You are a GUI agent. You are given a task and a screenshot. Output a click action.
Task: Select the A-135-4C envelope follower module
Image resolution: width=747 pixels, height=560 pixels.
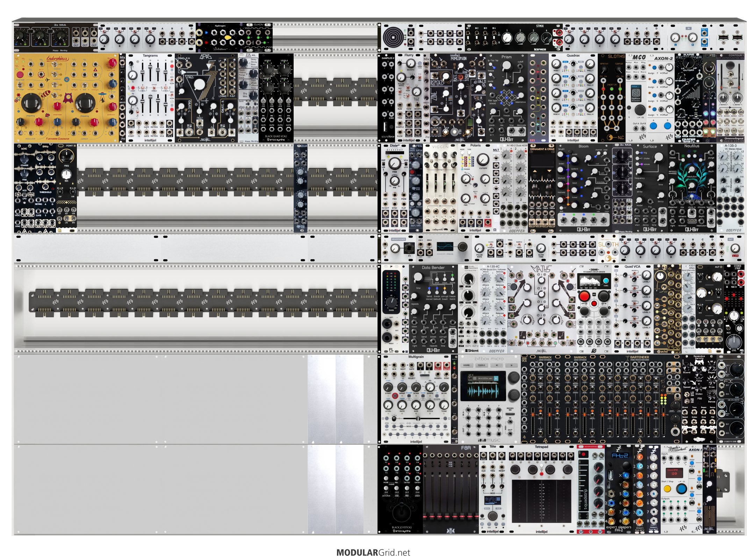click(493, 309)
